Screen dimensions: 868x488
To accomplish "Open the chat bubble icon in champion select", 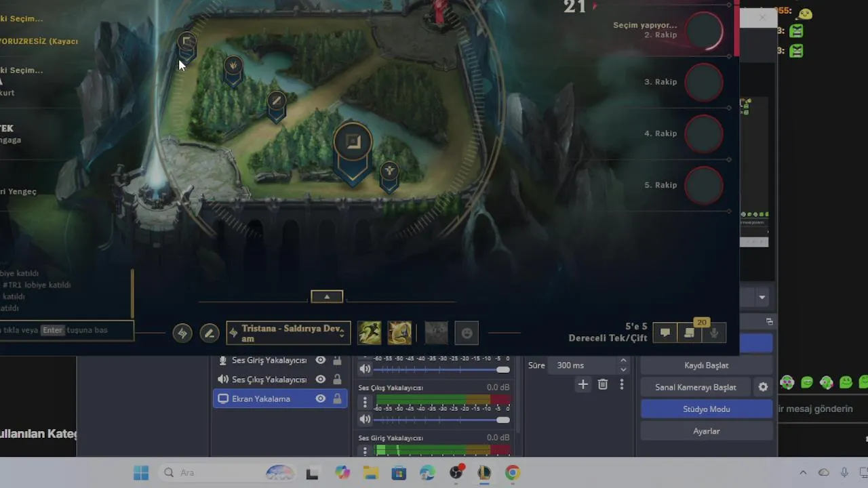I will [665, 333].
